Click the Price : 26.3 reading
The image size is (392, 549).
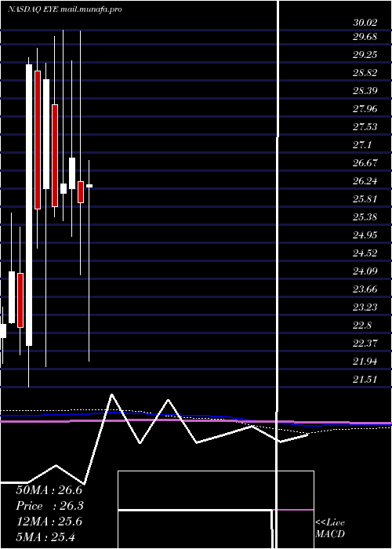coord(50,506)
